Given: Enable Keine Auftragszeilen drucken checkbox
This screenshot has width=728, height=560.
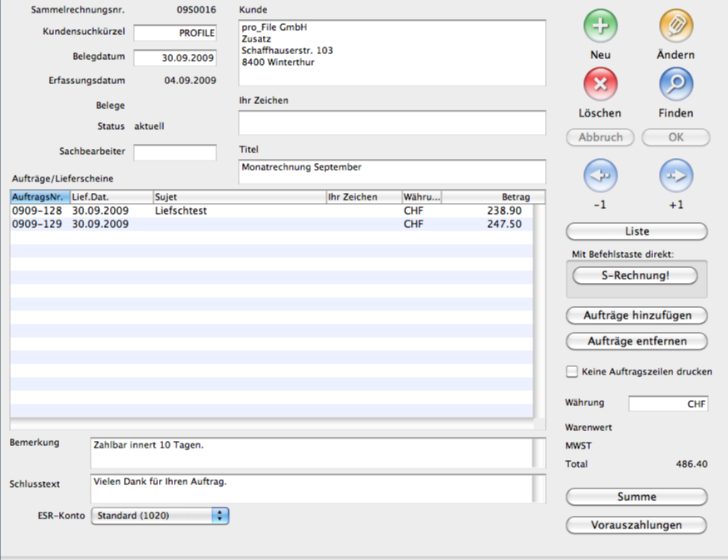Looking at the screenshot, I should (572, 372).
